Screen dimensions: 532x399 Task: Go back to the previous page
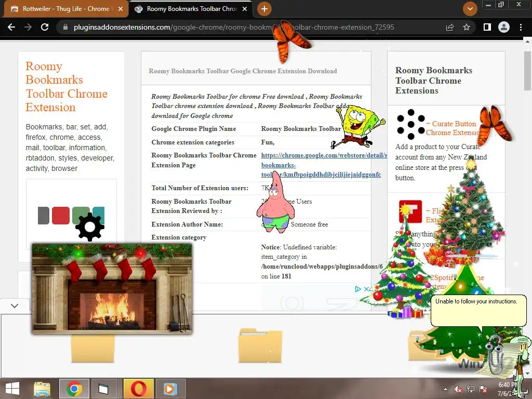(x=11, y=27)
